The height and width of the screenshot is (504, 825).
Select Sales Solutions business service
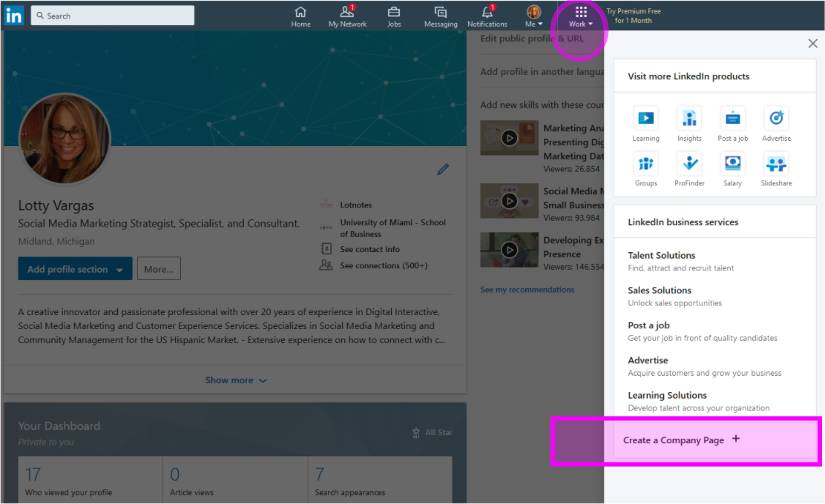click(x=674, y=296)
